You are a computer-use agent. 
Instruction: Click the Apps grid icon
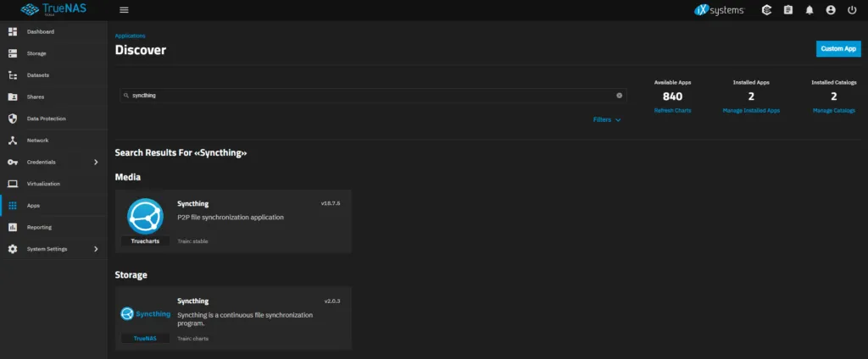click(13, 205)
